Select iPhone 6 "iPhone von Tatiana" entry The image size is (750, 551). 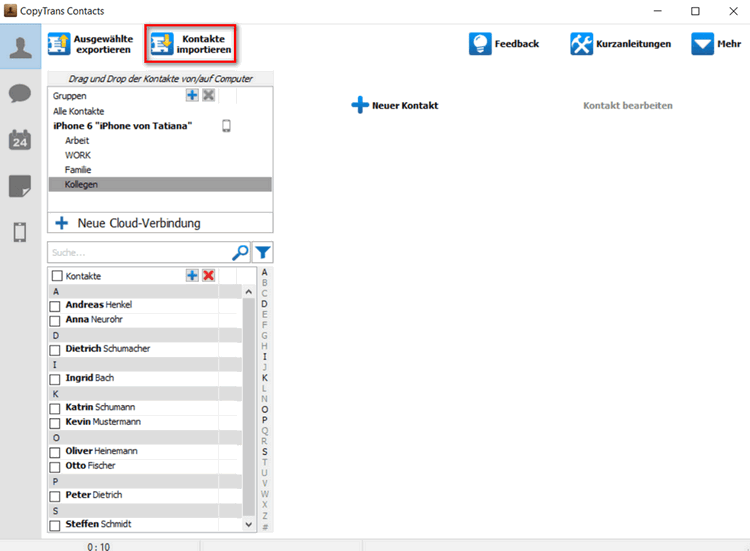[122, 126]
